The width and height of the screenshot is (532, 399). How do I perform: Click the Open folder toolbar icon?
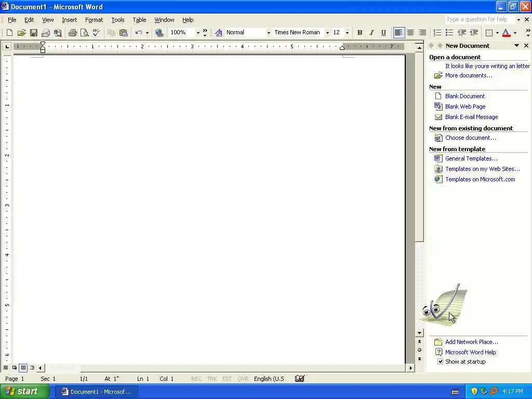pos(22,33)
